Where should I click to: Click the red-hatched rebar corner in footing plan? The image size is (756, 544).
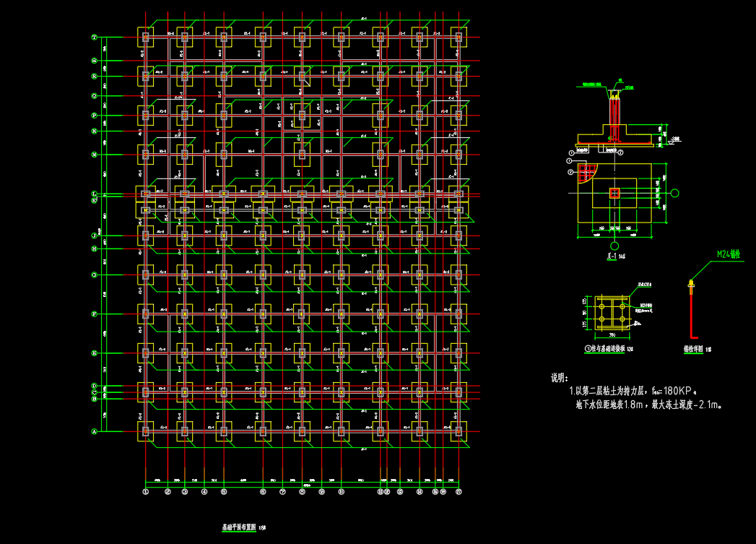586,173
